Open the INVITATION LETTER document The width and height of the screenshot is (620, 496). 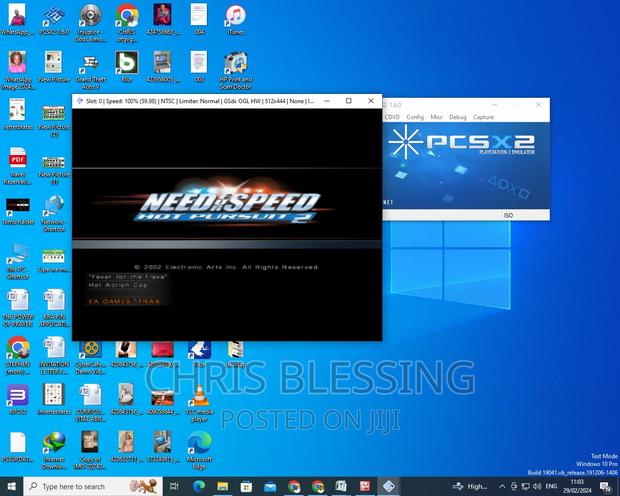(54, 356)
